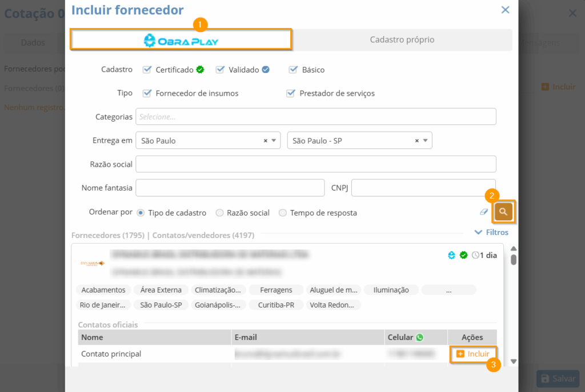The image size is (585, 392).
Task: Open the city dropdown São Paulo - SP
Action: [426, 141]
